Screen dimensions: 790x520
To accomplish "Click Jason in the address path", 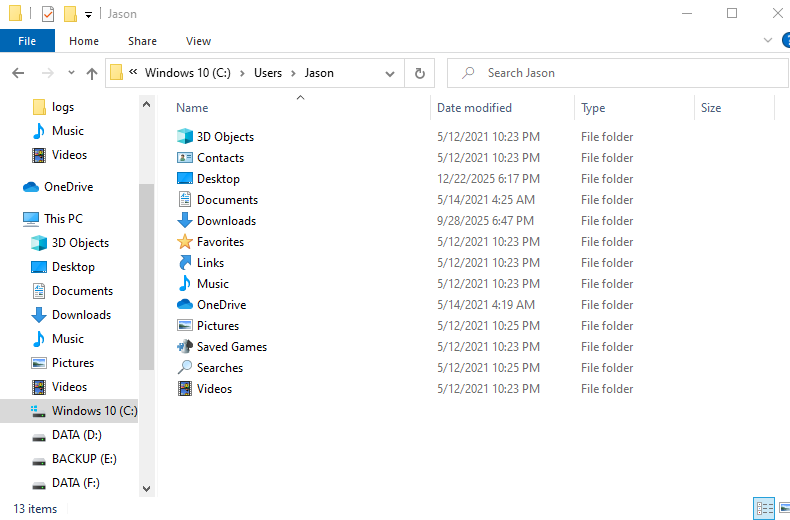I will [x=319, y=73].
